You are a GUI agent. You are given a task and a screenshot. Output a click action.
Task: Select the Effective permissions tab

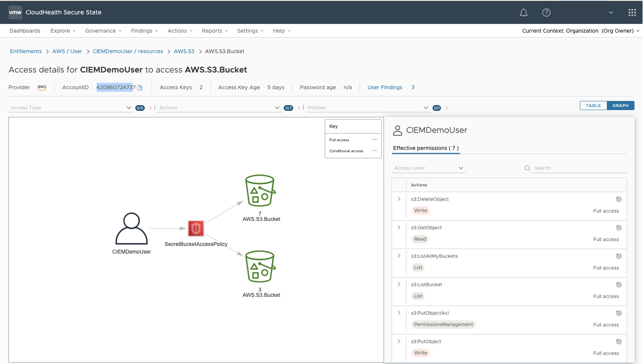[426, 148]
